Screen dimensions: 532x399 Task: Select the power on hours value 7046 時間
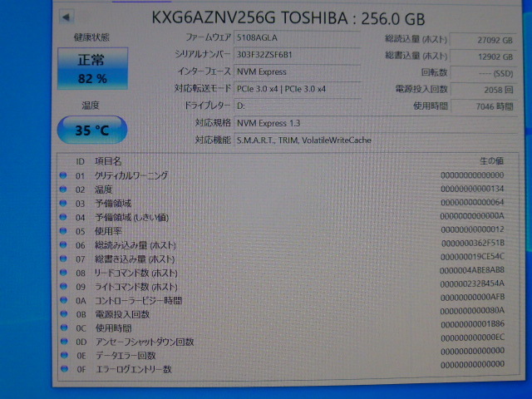[483, 106]
